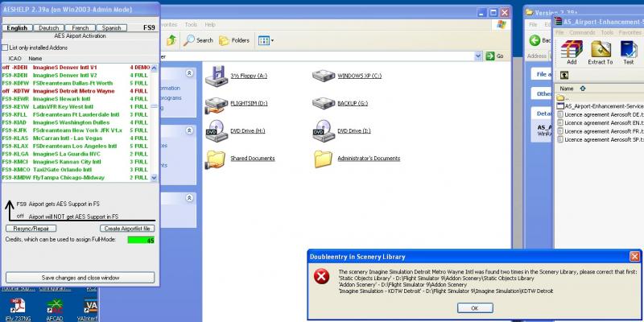Open the BACKUP (G:) drive icon
Image resolution: width=644 pixels, height=322 pixels.
[x=324, y=103]
